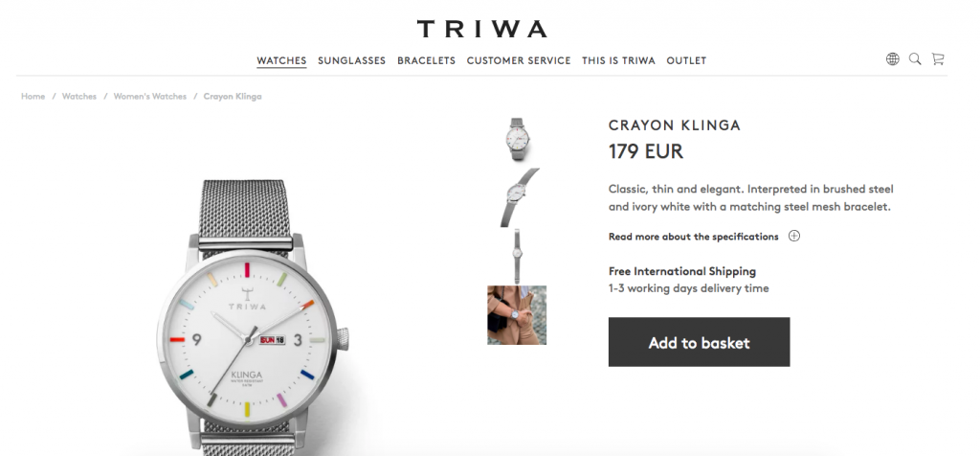The width and height of the screenshot is (980, 456).
Task: Open the Customer Service menu
Action: 519,60
